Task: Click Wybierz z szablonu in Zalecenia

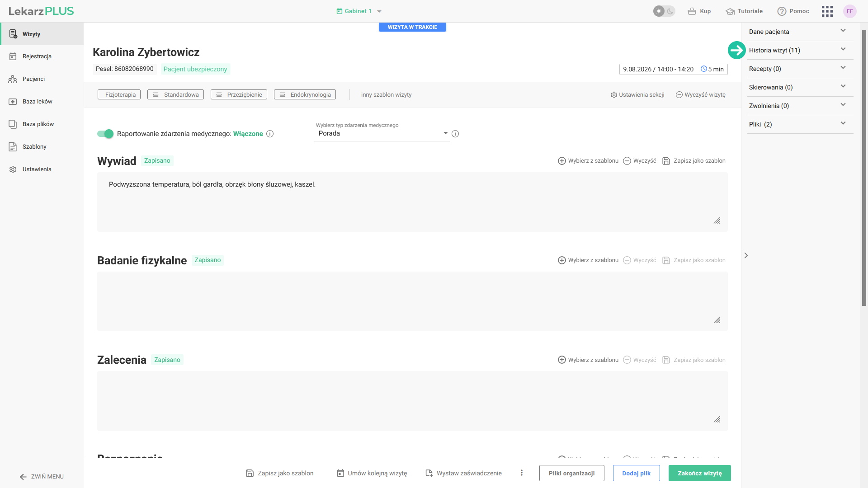Action: [588, 360]
